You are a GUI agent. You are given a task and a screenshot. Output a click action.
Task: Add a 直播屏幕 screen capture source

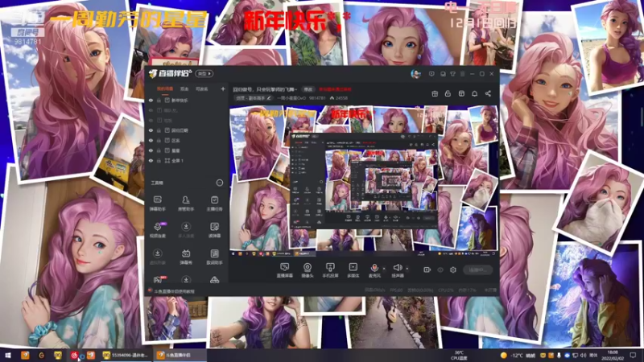coord(285,270)
